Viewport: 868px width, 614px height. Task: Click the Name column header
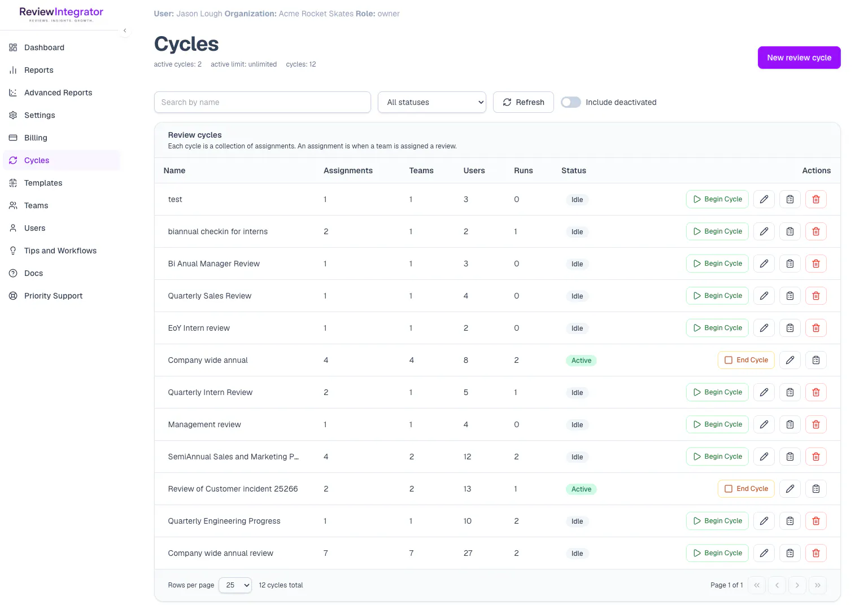pyautogui.click(x=175, y=170)
